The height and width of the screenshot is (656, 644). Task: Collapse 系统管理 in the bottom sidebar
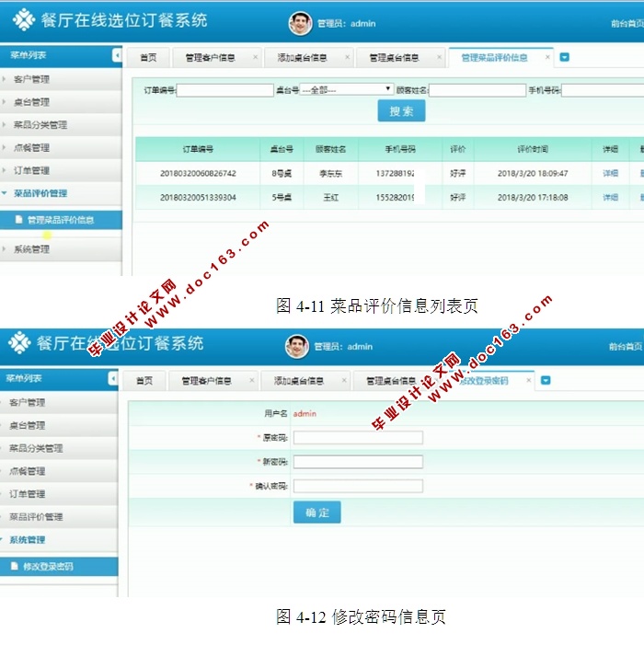[59, 540]
